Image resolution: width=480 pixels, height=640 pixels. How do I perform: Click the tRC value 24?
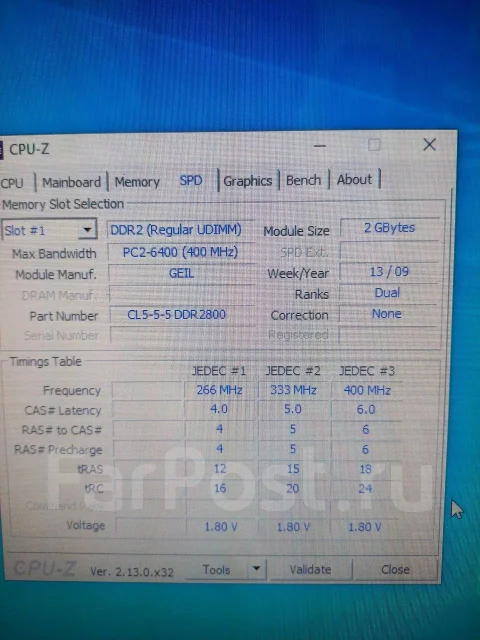[x=365, y=489]
